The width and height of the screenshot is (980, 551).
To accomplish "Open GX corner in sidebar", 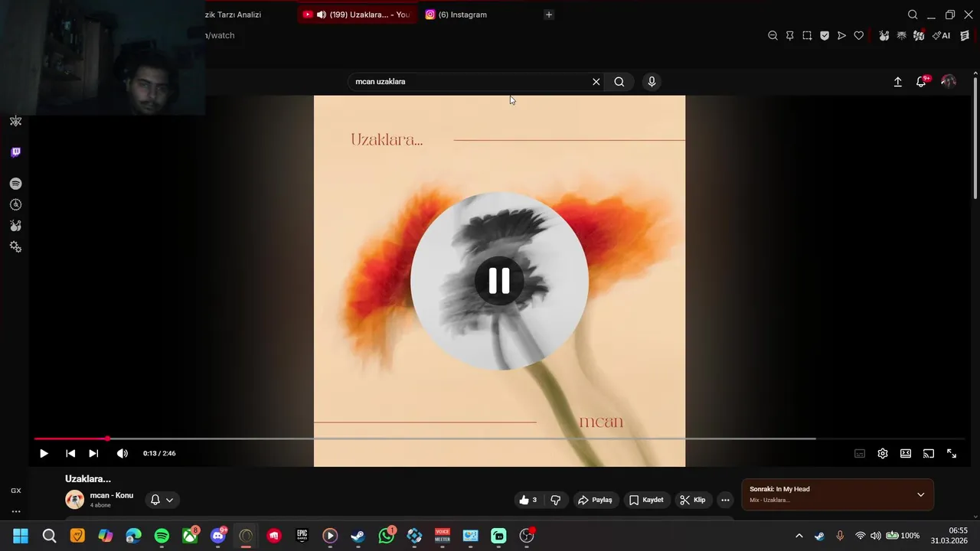I will (15, 491).
